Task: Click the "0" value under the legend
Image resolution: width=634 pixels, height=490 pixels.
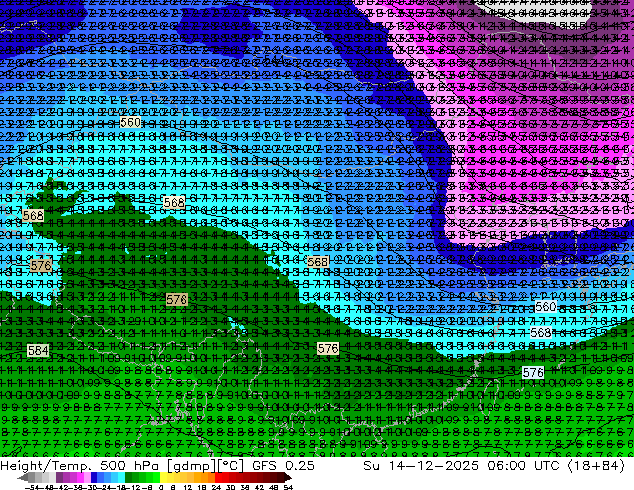Action: tap(161, 487)
